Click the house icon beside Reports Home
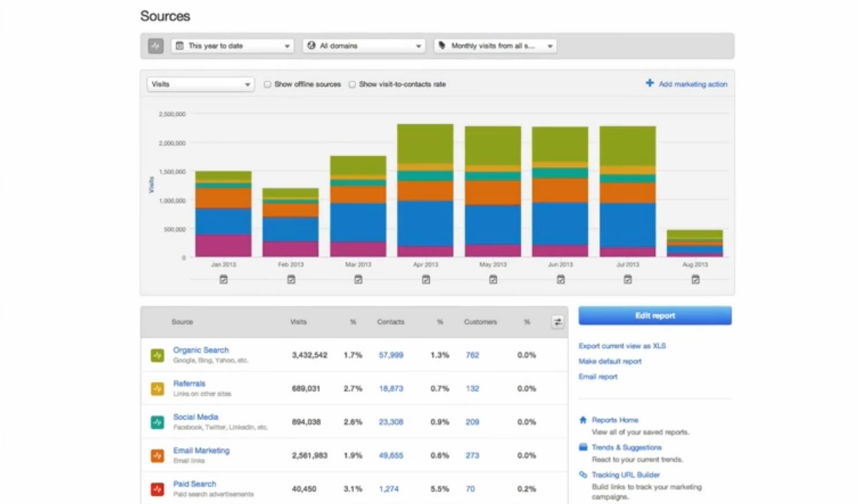The height and width of the screenshot is (504, 858). click(583, 420)
